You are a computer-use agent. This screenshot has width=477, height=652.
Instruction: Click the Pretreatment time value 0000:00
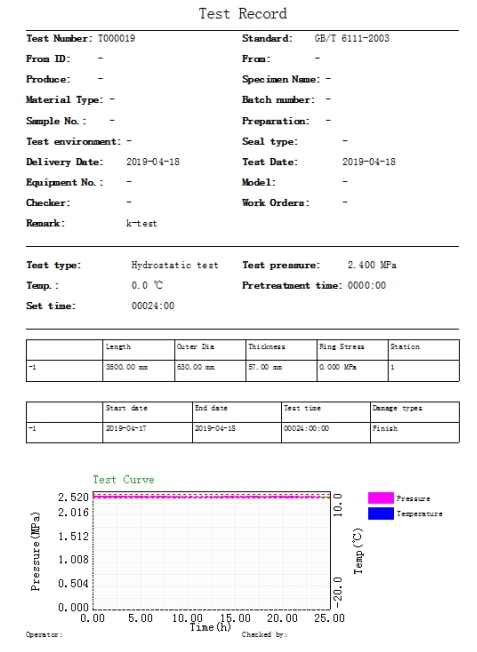pyautogui.click(x=366, y=285)
